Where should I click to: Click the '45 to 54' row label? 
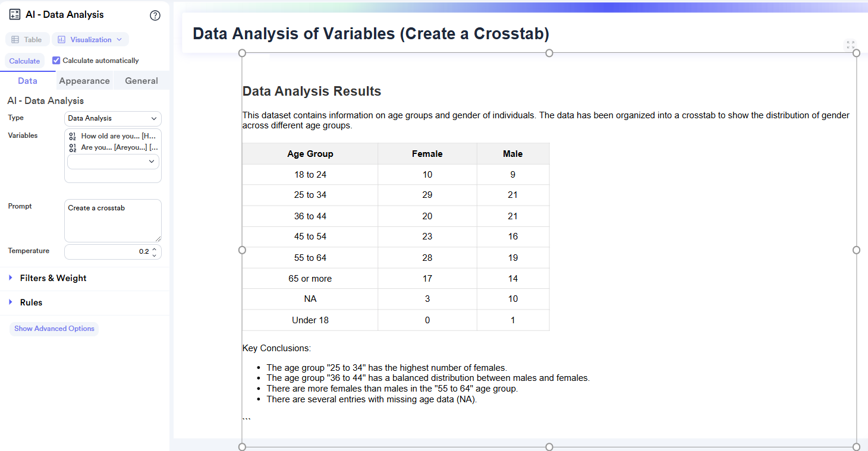(310, 236)
